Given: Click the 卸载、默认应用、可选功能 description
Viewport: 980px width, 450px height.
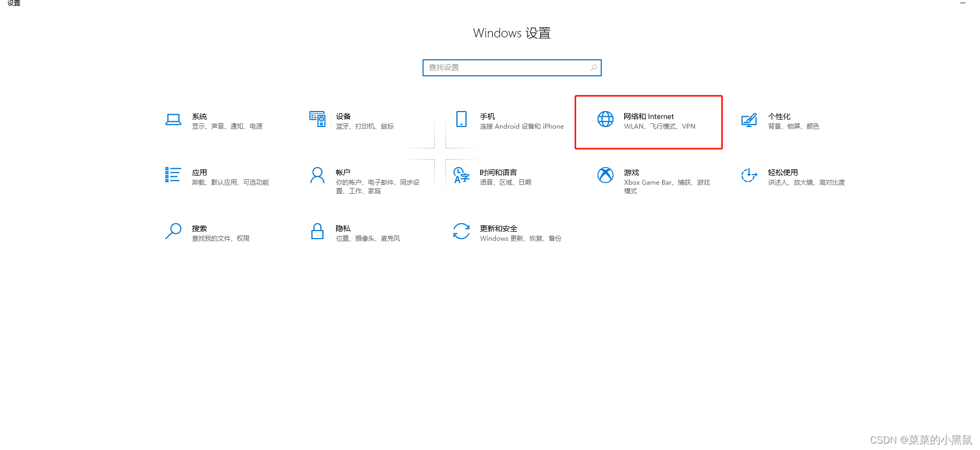Looking at the screenshot, I should [x=230, y=183].
